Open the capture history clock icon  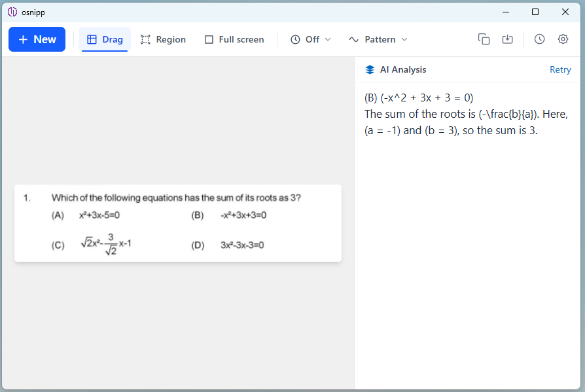click(539, 39)
